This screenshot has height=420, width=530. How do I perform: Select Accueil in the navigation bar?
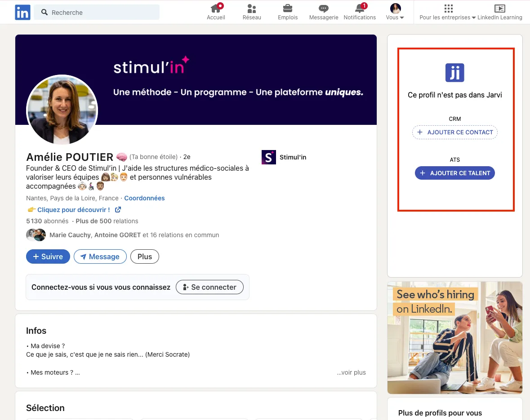coord(216,12)
